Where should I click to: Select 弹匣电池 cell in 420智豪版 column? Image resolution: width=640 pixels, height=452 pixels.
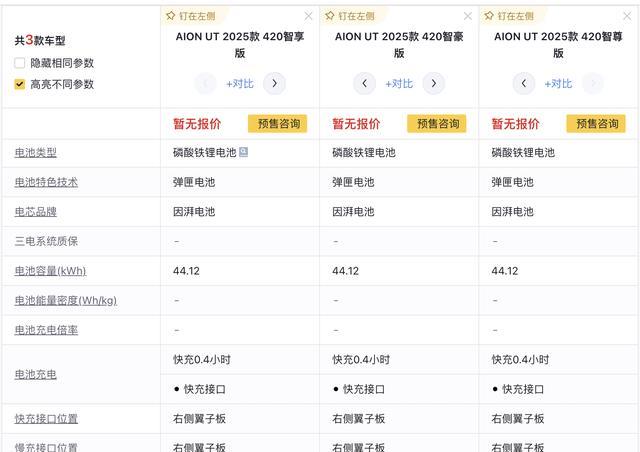353,182
